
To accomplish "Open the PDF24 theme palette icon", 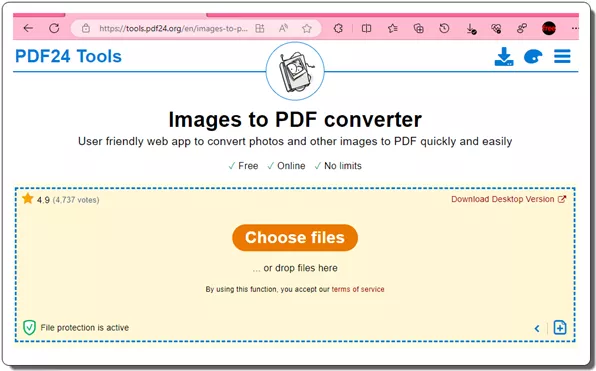I will pos(533,57).
